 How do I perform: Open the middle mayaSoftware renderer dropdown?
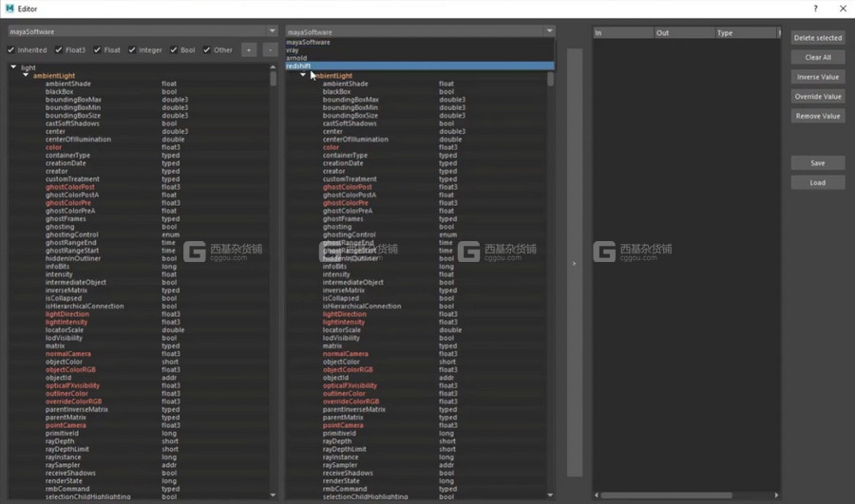(420, 31)
